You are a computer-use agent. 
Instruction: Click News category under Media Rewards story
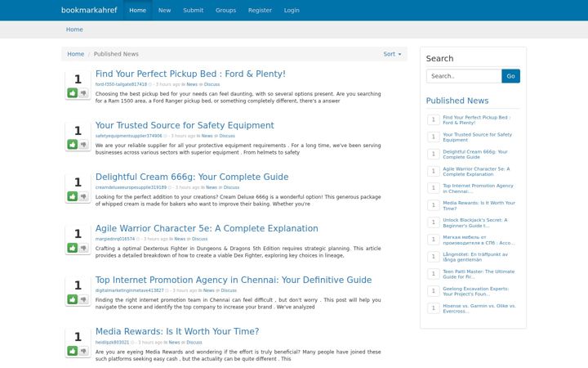point(174,342)
